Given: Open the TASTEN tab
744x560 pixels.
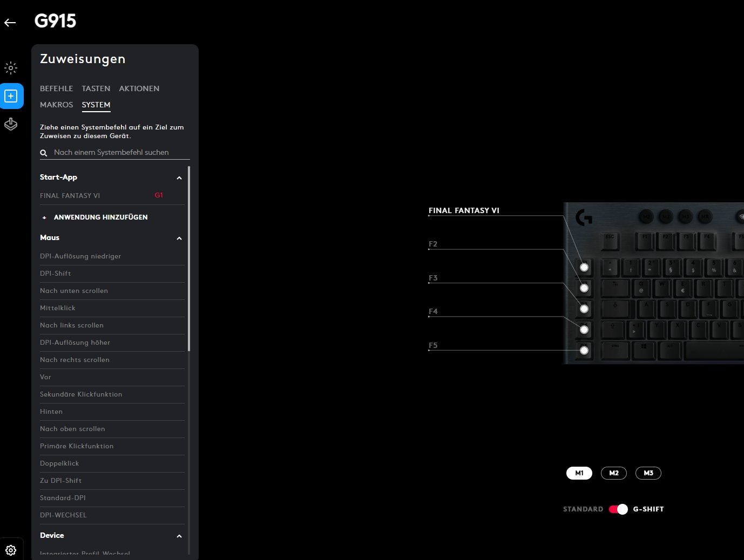Looking at the screenshot, I should point(96,88).
